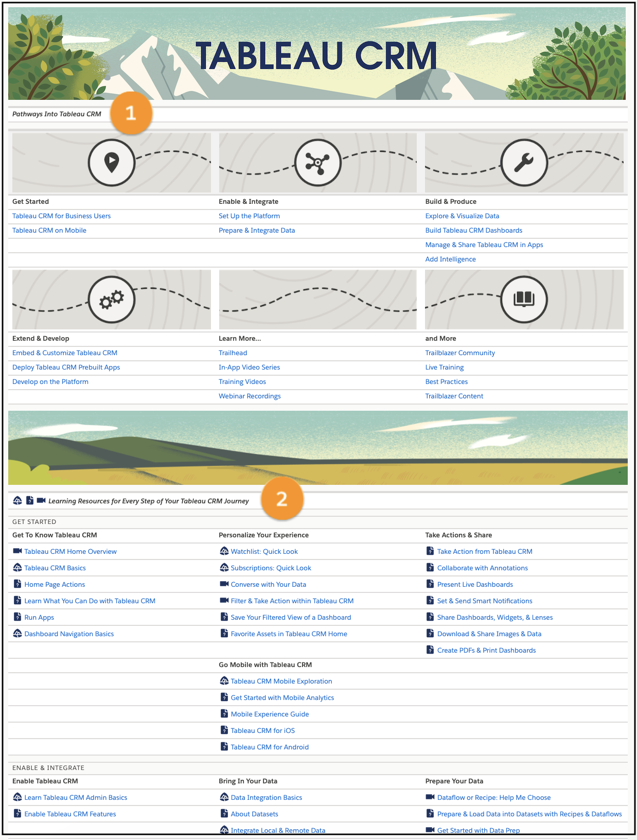Visit the Trailblazer Community link

point(460,353)
